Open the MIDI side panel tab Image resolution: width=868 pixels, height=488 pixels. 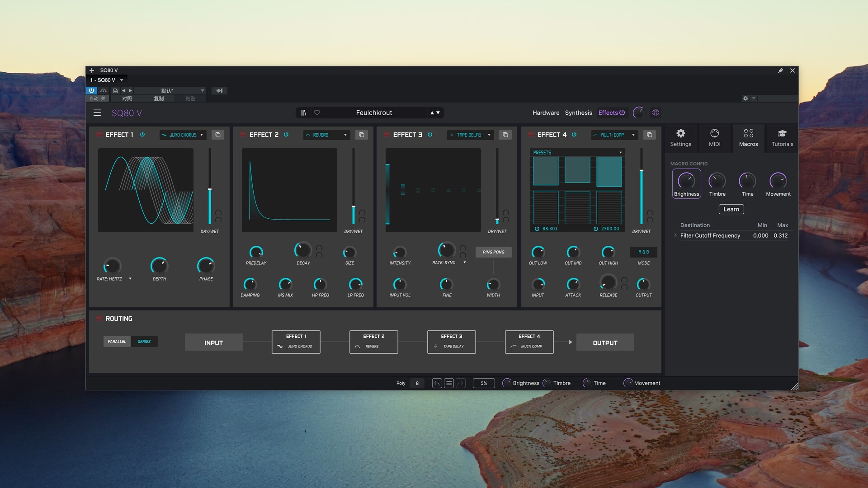[x=714, y=138]
